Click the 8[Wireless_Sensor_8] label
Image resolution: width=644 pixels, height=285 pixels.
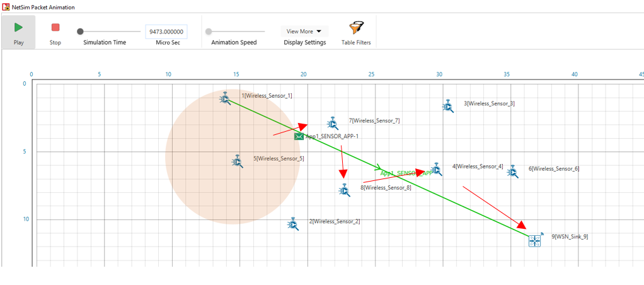(x=386, y=188)
